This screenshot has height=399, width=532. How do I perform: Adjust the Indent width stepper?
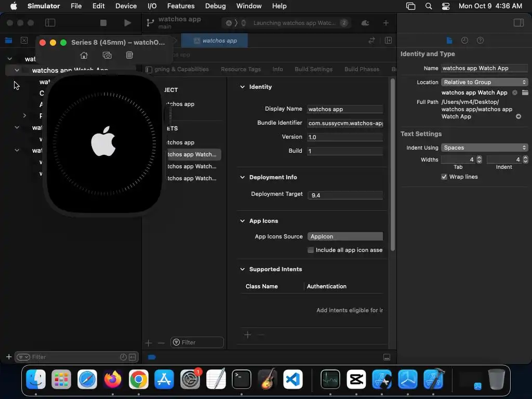click(525, 159)
